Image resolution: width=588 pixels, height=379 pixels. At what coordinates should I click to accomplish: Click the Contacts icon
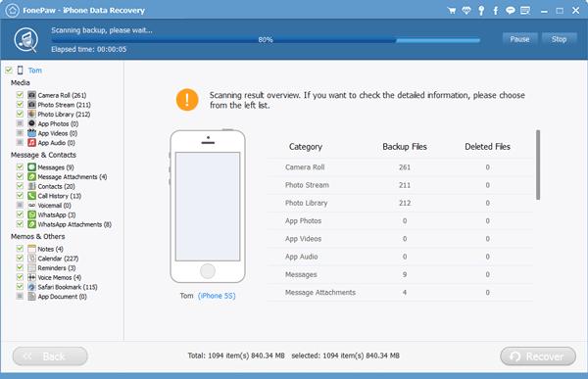pyautogui.click(x=32, y=186)
